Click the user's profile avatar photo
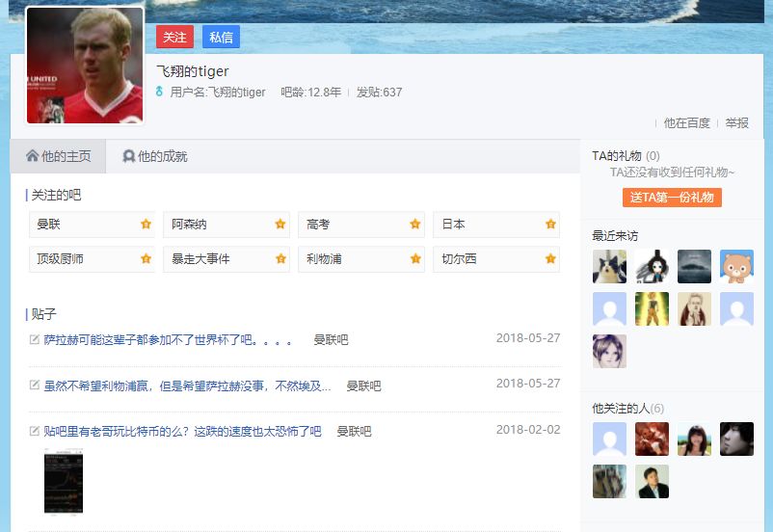This screenshot has height=532, width=773. [85, 66]
